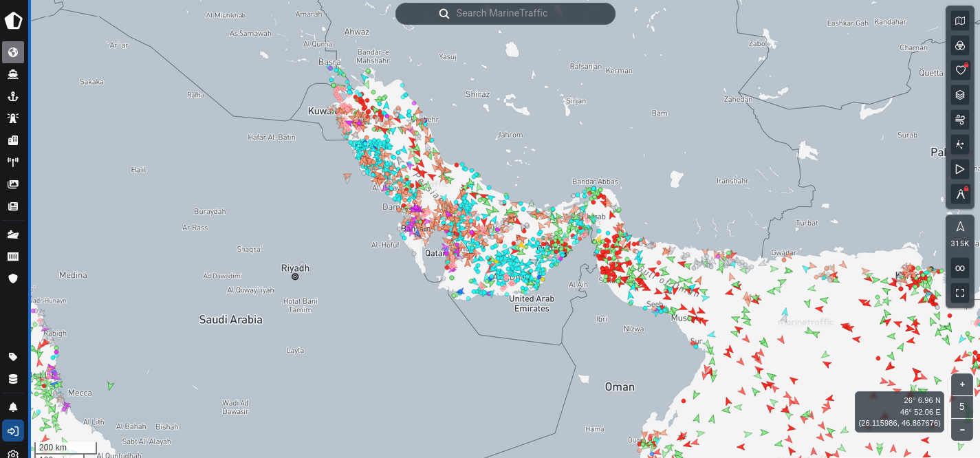The image size is (980, 458).
Task: Click the zoom level 5 indicator
Action: 962,406
